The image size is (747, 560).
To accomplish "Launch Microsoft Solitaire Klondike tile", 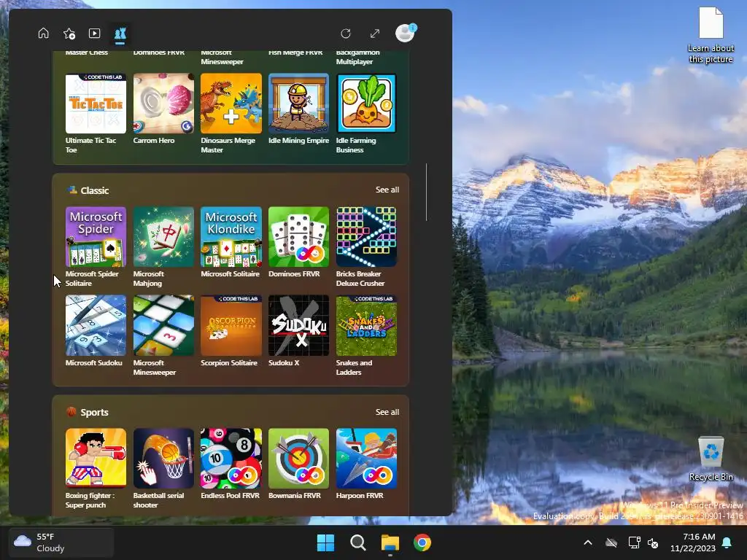I will [231, 242].
